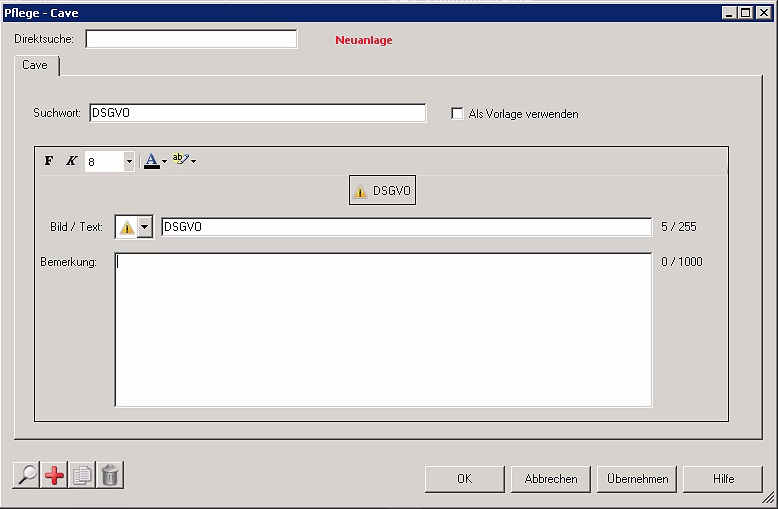The height and width of the screenshot is (509, 778).
Task: Close the Pflege - Cave window
Action: pyautogui.click(x=764, y=13)
